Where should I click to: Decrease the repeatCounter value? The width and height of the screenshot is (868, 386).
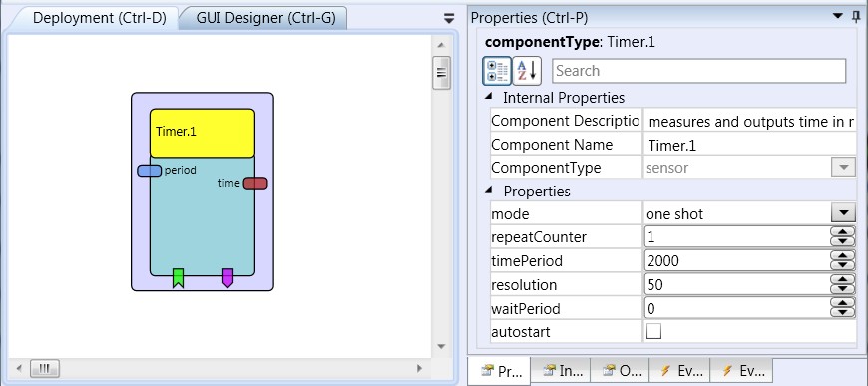(x=843, y=242)
